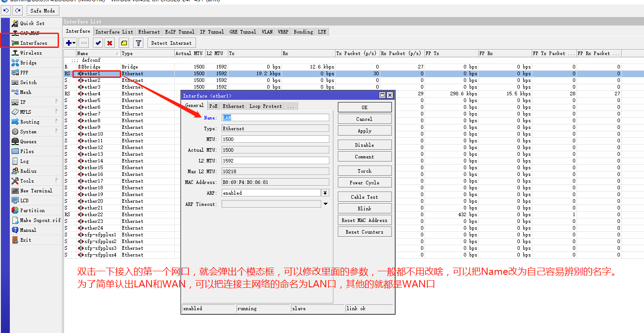Click the red X Disable icon

click(109, 43)
